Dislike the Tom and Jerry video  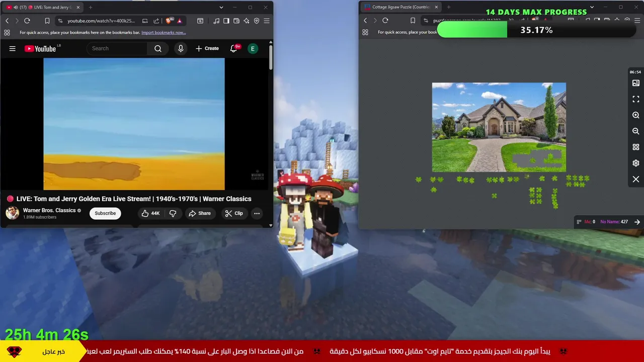[x=173, y=213]
